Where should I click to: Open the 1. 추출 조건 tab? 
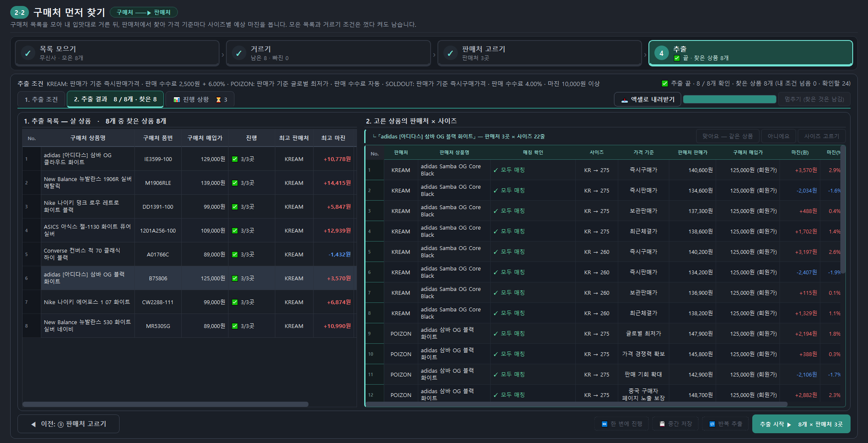(x=41, y=99)
